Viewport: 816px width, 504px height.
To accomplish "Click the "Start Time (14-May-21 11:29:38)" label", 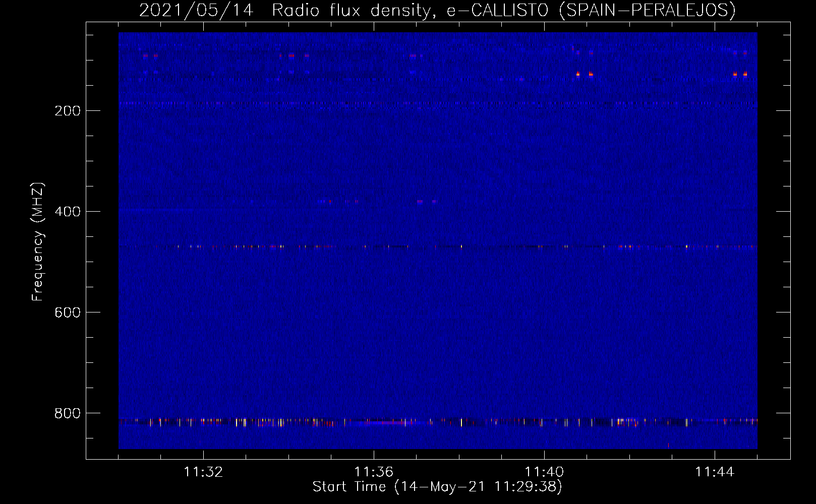I will tap(437, 487).
